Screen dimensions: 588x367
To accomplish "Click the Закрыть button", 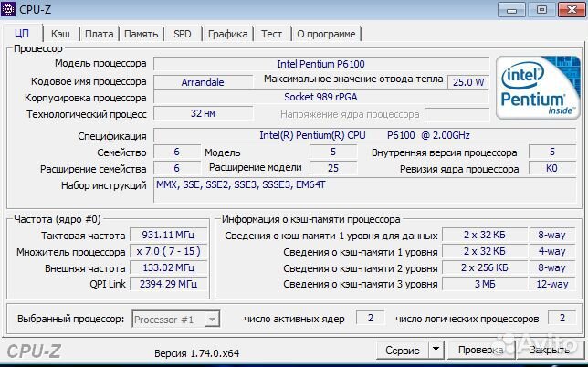I will tap(549, 351).
